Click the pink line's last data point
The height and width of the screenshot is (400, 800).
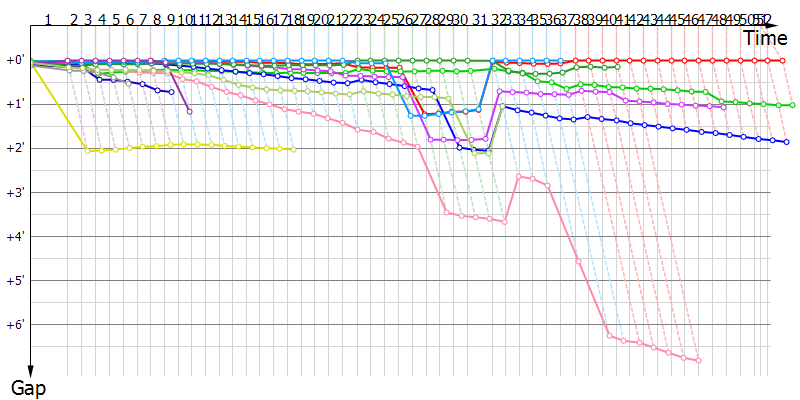[x=698, y=360]
